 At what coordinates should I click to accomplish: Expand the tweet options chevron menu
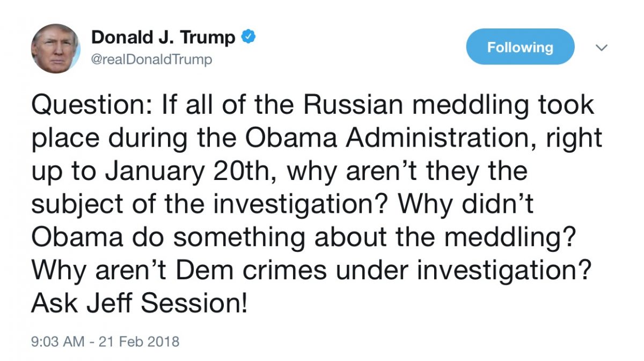602,48
